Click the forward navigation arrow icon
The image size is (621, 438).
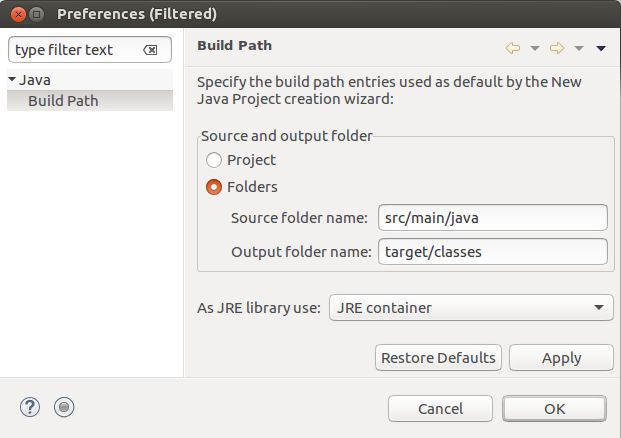pyautogui.click(x=557, y=48)
